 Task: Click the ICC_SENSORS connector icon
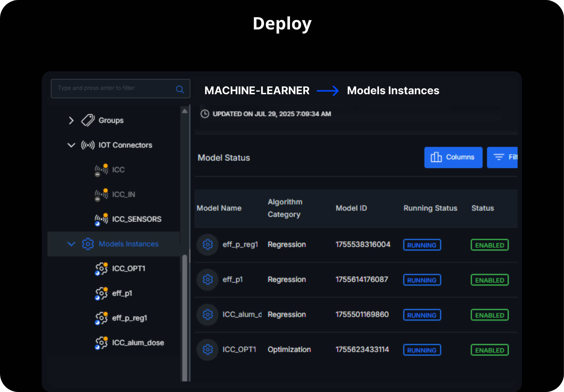pyautogui.click(x=101, y=219)
